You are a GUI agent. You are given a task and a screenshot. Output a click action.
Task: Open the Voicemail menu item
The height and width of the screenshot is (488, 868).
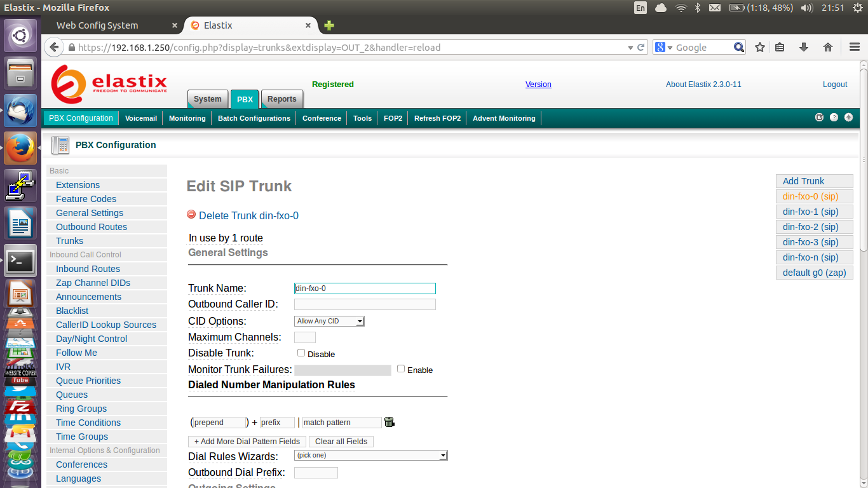(x=141, y=118)
